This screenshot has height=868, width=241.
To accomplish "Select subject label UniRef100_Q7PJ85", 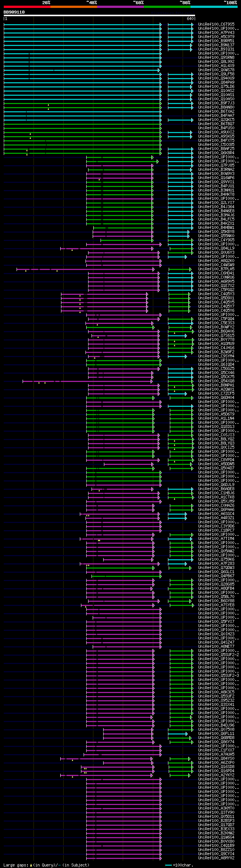I will [216, 165].
